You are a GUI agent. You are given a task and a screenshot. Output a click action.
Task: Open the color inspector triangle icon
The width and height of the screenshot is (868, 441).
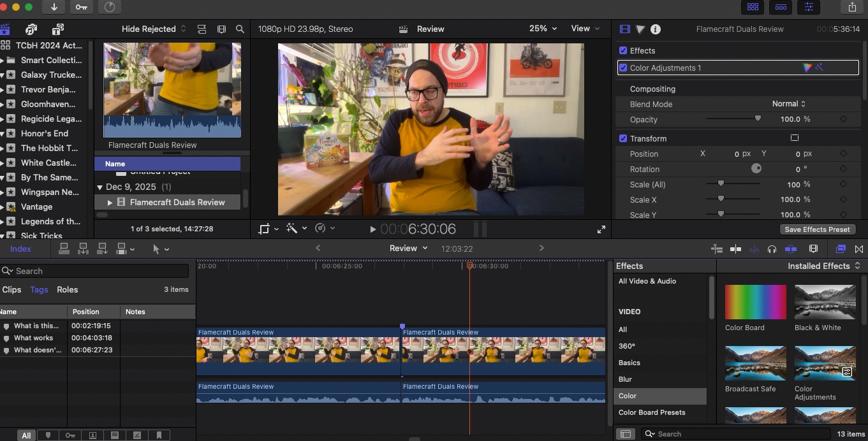tap(640, 29)
